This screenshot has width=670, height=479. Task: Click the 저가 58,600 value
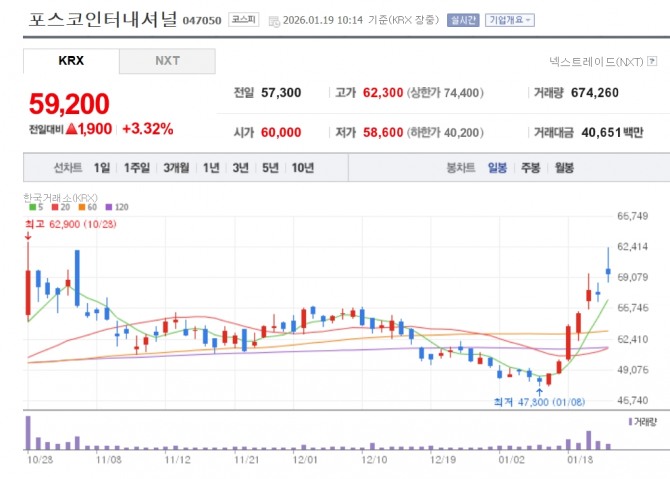[383, 132]
